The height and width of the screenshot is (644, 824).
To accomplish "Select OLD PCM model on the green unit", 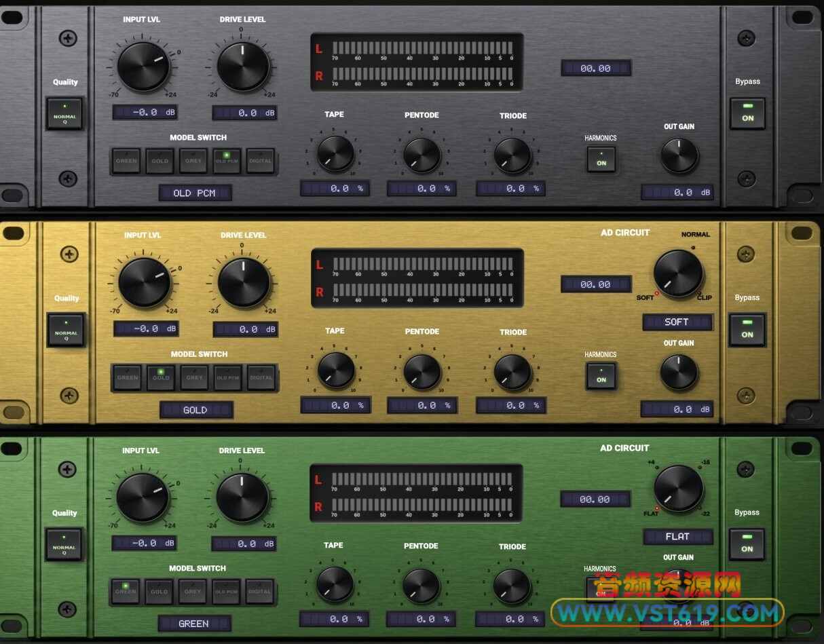I will click(x=226, y=591).
